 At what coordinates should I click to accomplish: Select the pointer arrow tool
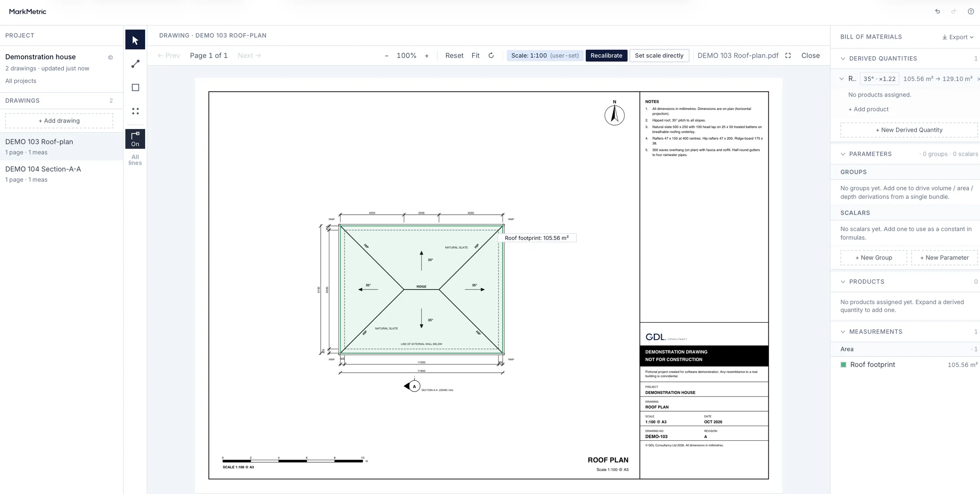click(x=135, y=39)
